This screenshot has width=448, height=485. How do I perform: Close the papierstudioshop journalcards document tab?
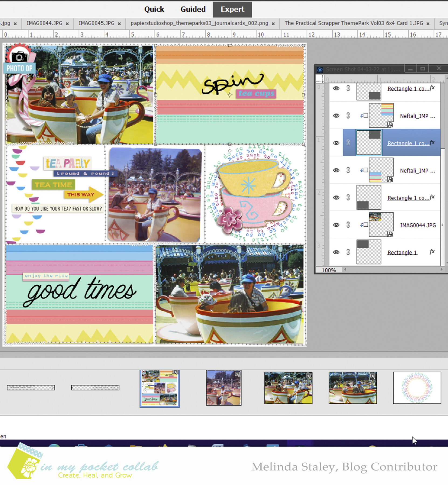click(273, 23)
